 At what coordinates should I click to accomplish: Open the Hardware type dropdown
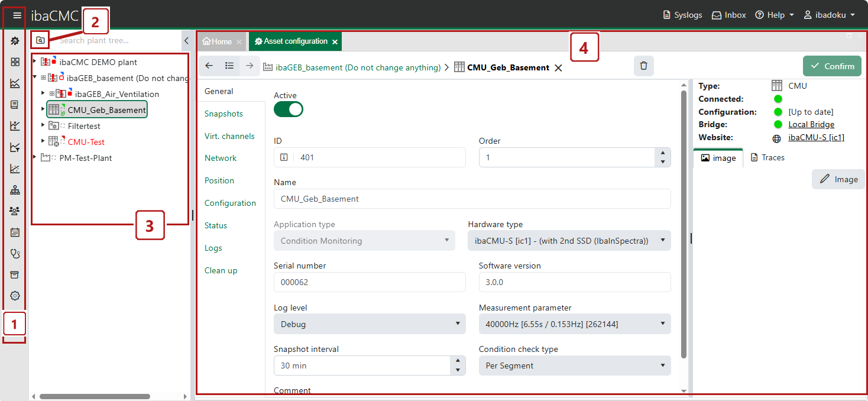569,241
